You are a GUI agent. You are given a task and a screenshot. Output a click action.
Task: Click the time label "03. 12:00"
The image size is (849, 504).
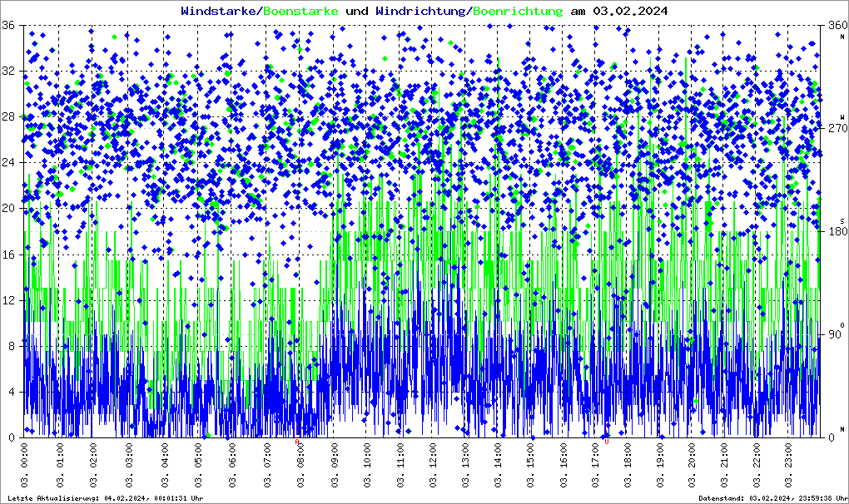tap(433, 465)
